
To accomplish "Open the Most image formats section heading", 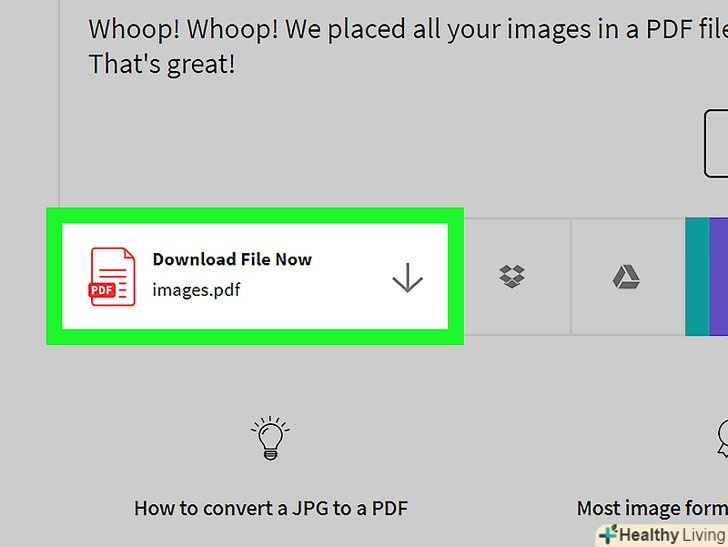I will click(652, 508).
